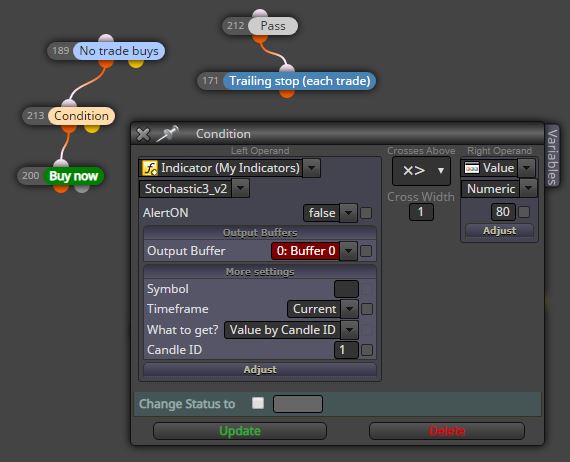Open the Crosses Above operator dropdown
Screen dimensions: 570x462
click(421, 170)
